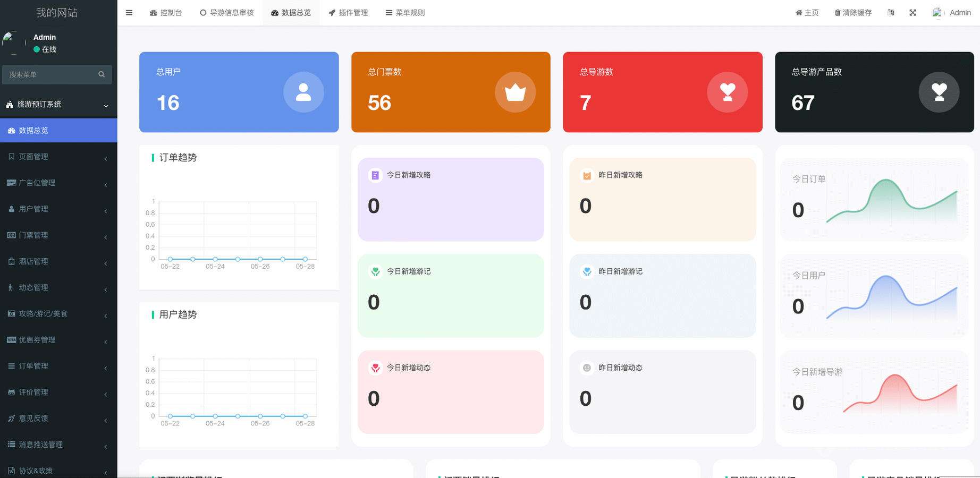Click the Admin avatar in top bar

[x=937, y=13]
